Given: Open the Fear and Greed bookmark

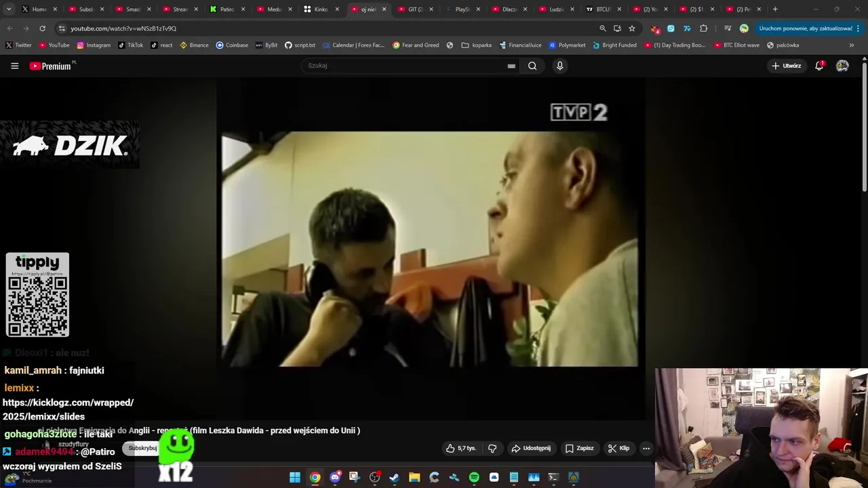Looking at the screenshot, I should tap(415, 45).
